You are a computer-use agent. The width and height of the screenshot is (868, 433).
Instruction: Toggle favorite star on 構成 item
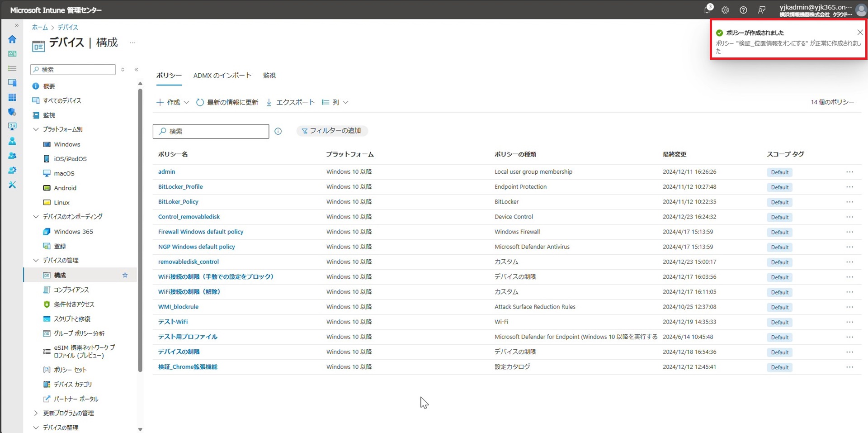pos(125,275)
